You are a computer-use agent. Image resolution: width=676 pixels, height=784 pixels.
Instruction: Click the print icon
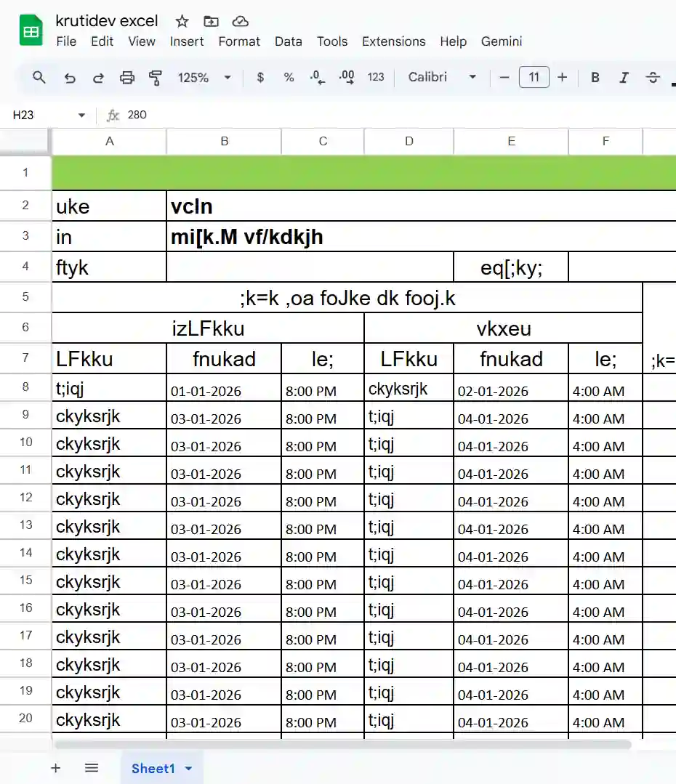[127, 77]
